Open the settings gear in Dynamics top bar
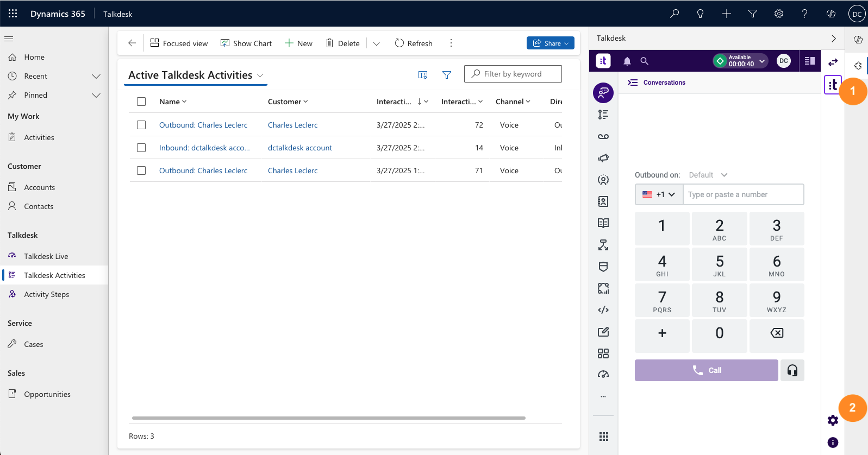 tap(779, 14)
